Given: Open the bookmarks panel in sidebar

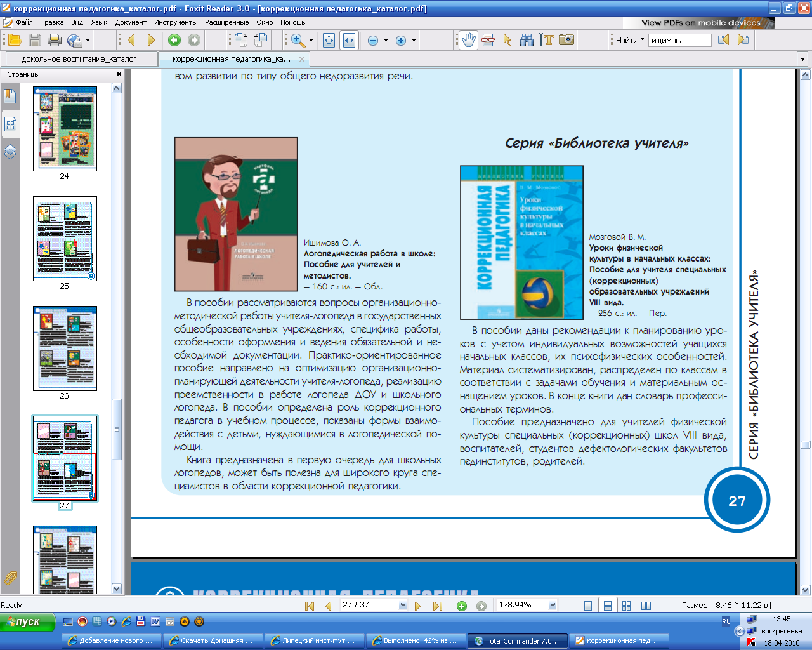Looking at the screenshot, I should click(x=10, y=96).
